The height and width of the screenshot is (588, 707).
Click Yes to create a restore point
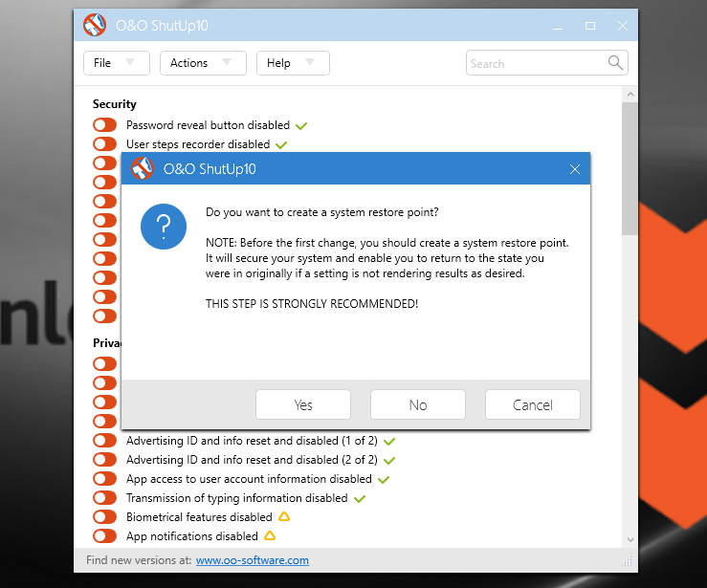[303, 404]
